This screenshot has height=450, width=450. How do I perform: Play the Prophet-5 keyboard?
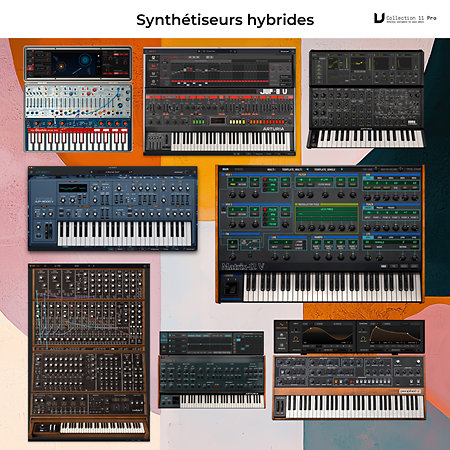click(x=355, y=407)
